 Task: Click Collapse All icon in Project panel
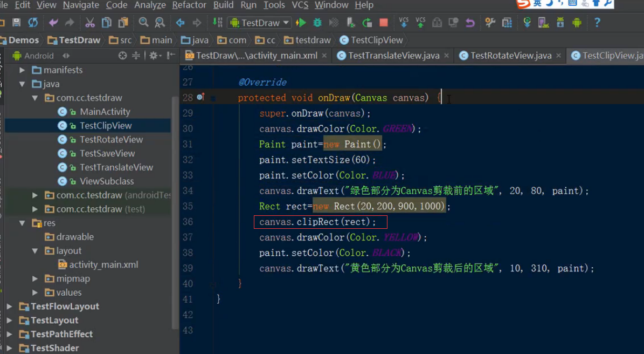click(136, 56)
